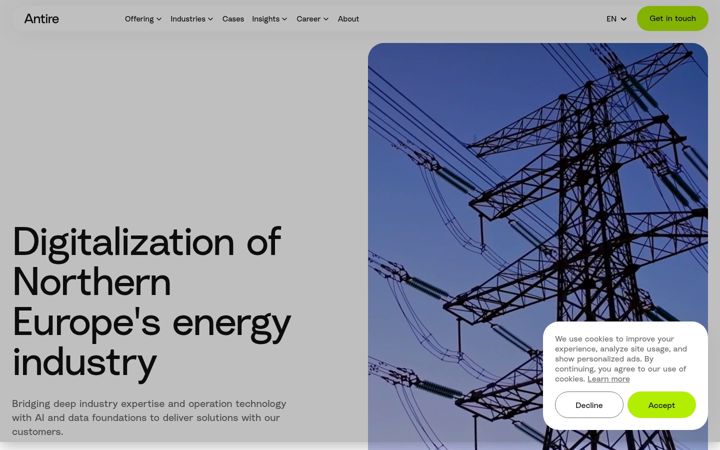This screenshot has height=450, width=720.
Task: Expand the Insights dropdown menu
Action: click(269, 19)
